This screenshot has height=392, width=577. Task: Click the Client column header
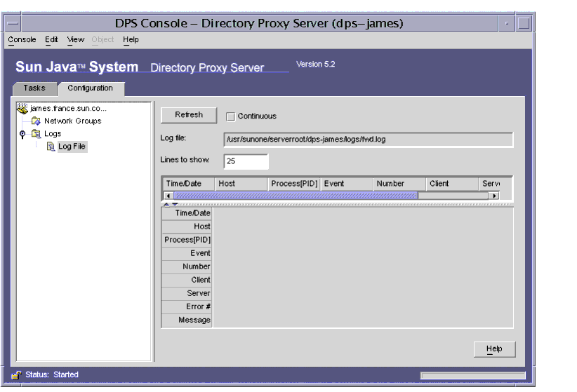tap(452, 184)
